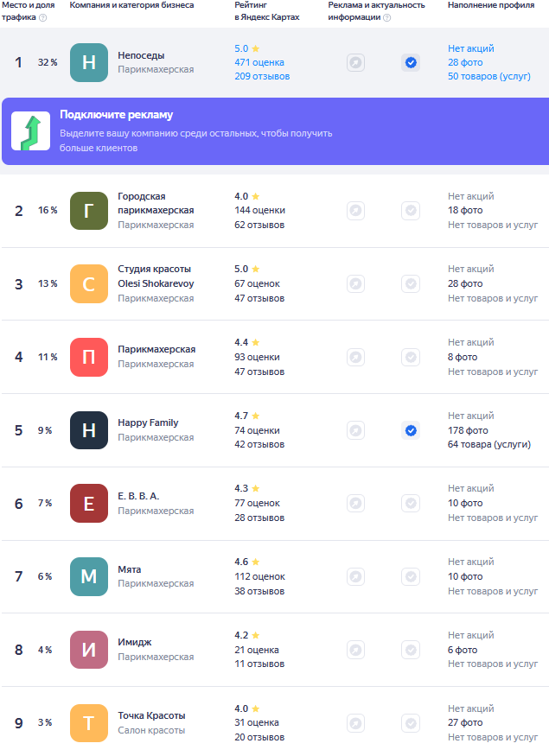Click the advertising icon in the rank 4 Парикмахерская row
Viewport: 549px width, 756px height.
click(x=355, y=358)
